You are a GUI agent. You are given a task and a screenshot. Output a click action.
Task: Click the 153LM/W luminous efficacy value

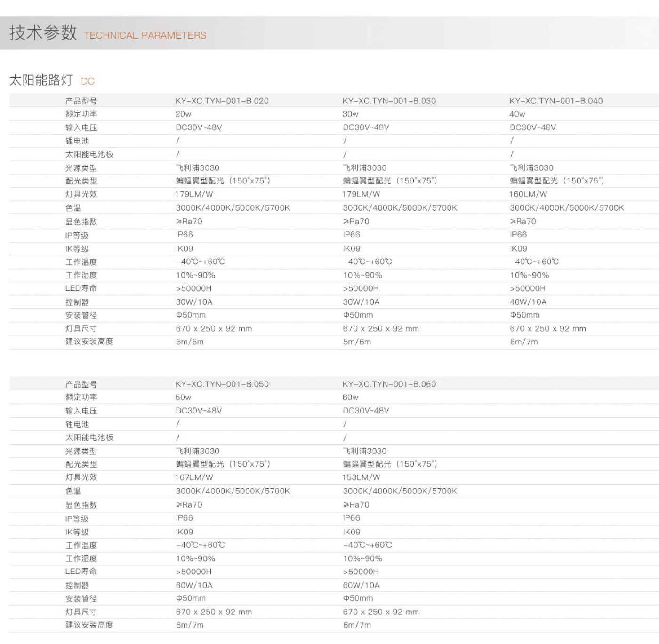(x=361, y=477)
